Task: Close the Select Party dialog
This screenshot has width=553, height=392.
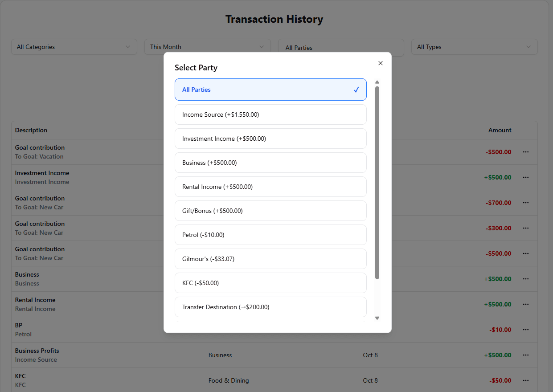Action: [380, 63]
